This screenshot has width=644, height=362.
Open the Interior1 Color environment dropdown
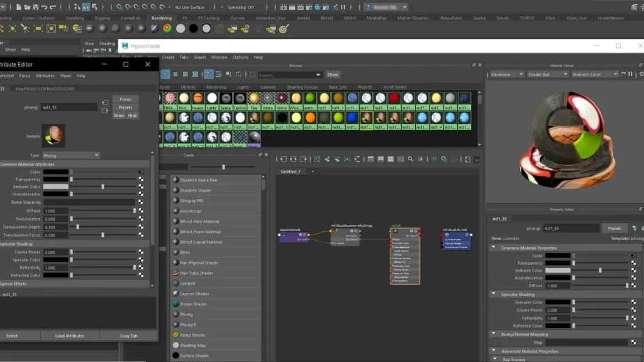pyautogui.click(x=595, y=74)
